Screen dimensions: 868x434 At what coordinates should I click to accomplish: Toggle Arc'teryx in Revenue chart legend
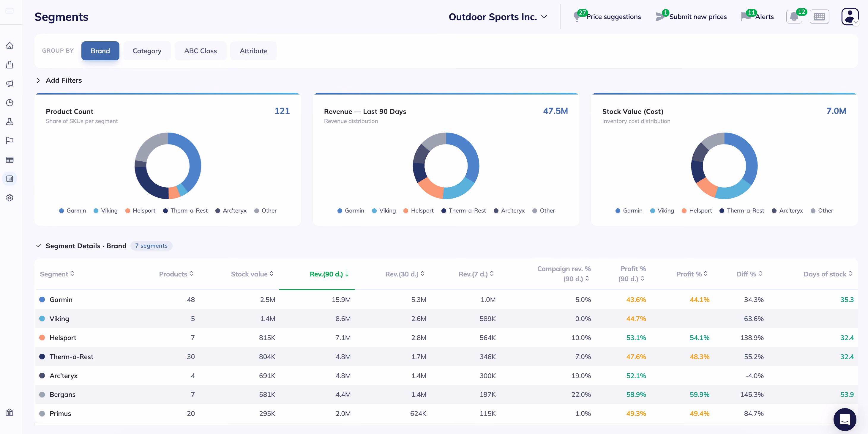509,211
